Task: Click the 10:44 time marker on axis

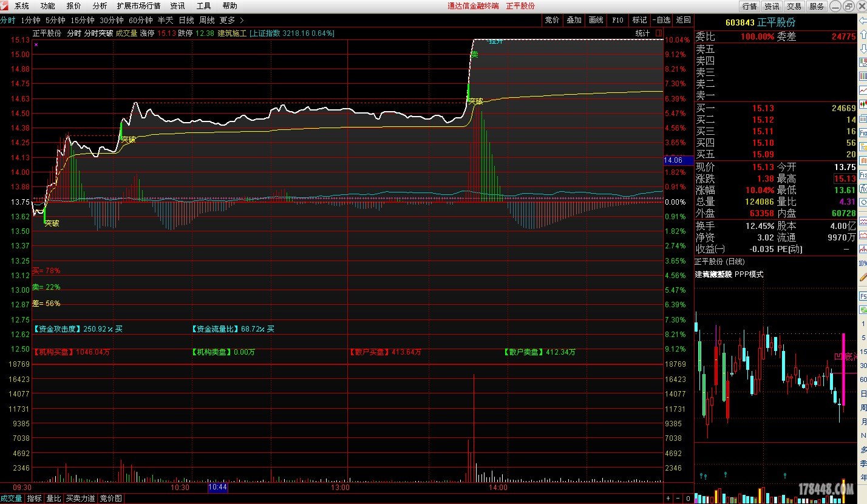Action: [217, 487]
